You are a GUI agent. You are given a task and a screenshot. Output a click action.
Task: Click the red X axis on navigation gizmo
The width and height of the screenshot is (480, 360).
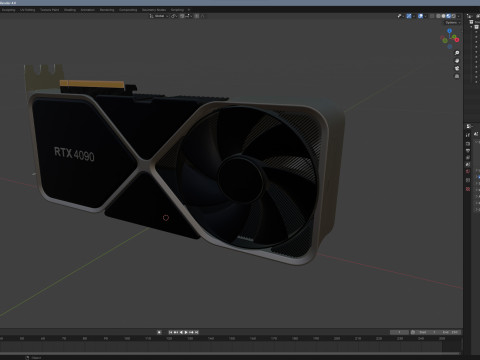pyautogui.click(x=456, y=40)
